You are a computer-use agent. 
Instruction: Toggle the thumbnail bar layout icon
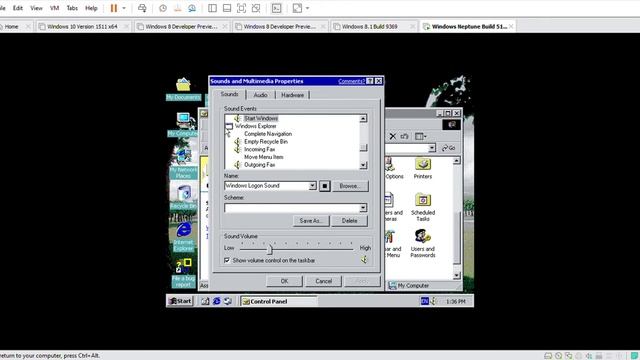227,8
